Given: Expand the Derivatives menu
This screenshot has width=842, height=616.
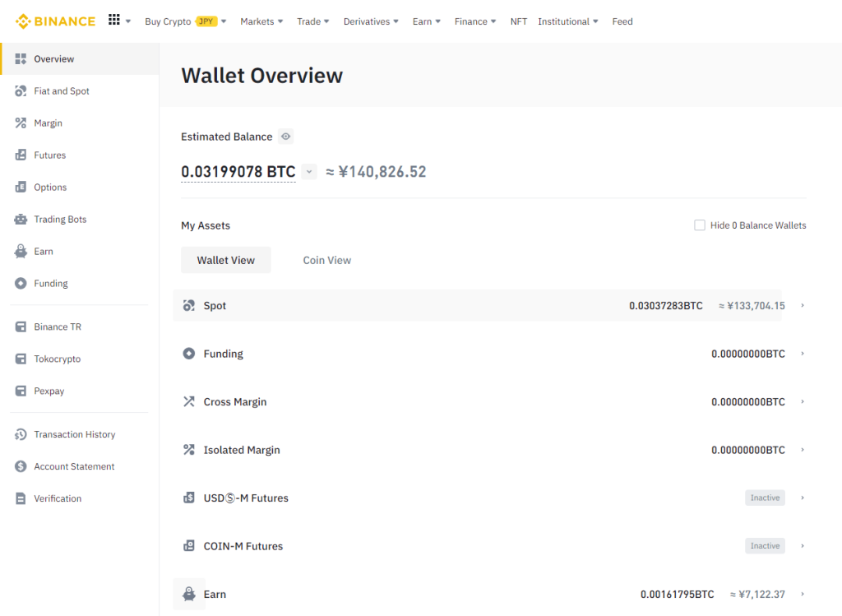Looking at the screenshot, I should click(x=371, y=21).
